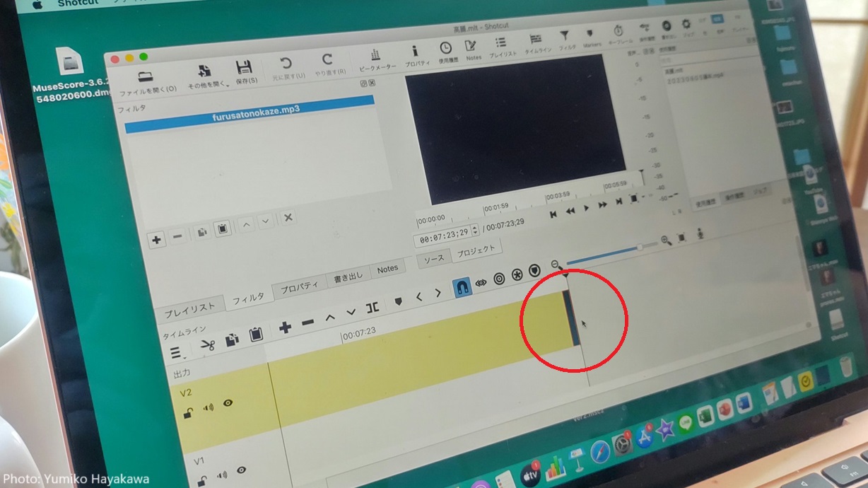The image size is (868, 488).
Task: Toggle ripple all tracks
Action: [517, 274]
